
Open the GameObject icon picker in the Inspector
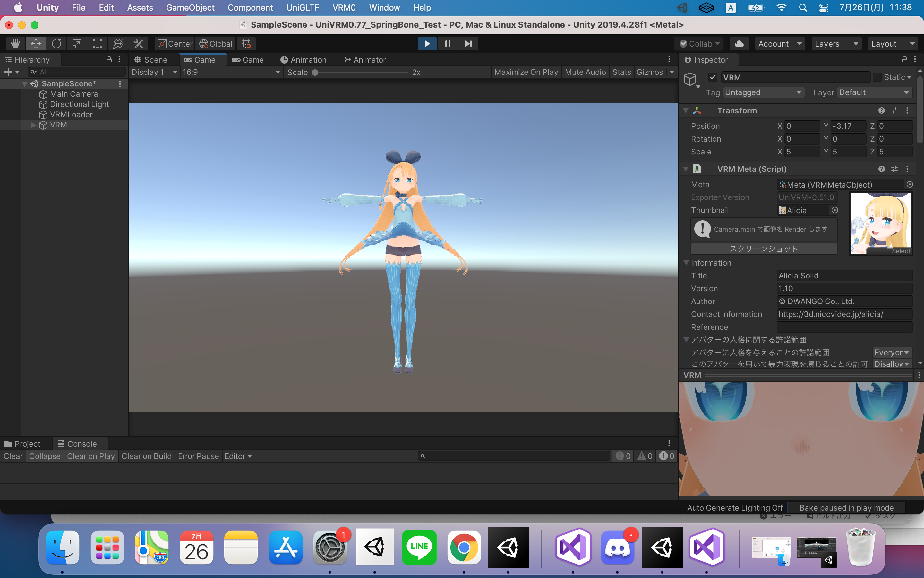pyautogui.click(x=691, y=80)
